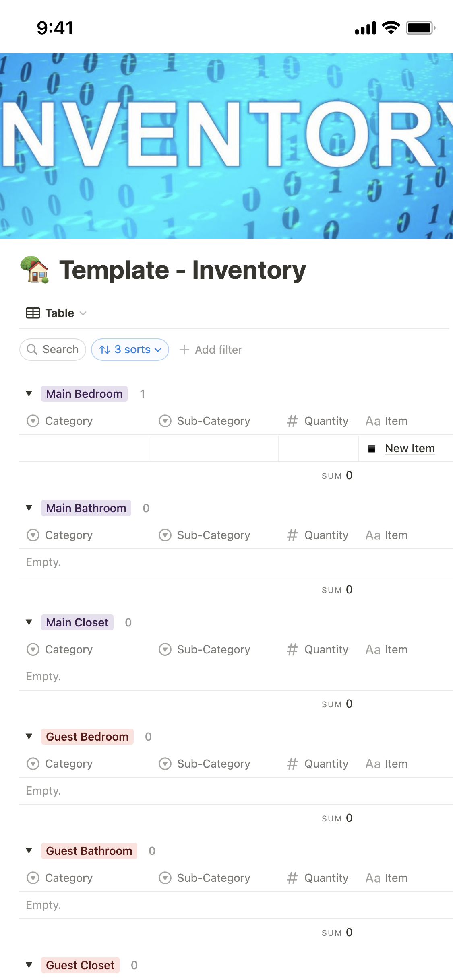
Task: Click the Quantity number icon in Main Closet
Action: pos(292,649)
